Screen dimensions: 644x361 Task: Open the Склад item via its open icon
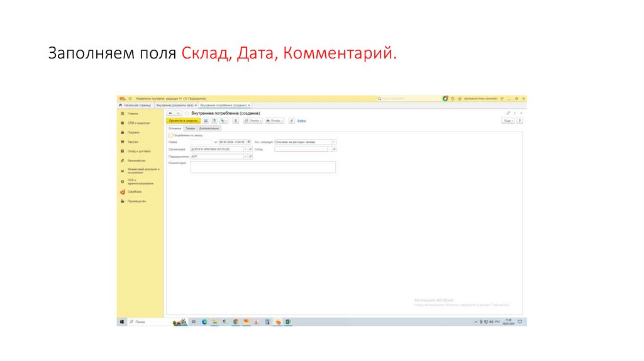[335, 150]
